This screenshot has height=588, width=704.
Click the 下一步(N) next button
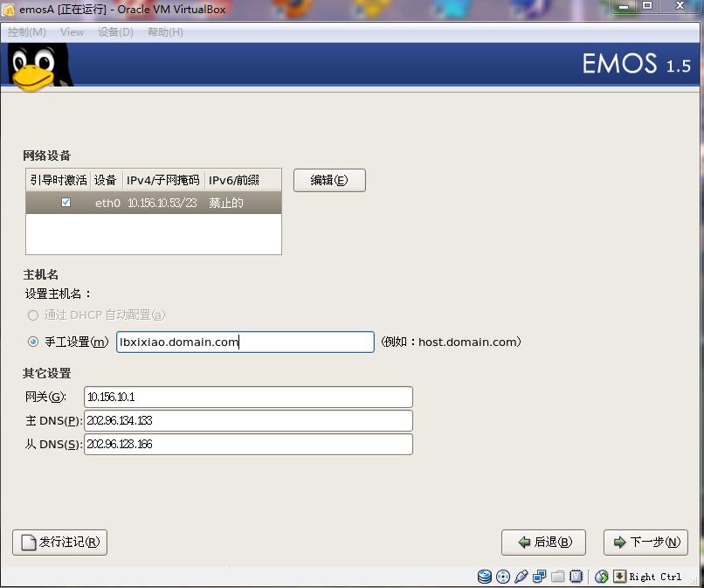pyautogui.click(x=645, y=542)
